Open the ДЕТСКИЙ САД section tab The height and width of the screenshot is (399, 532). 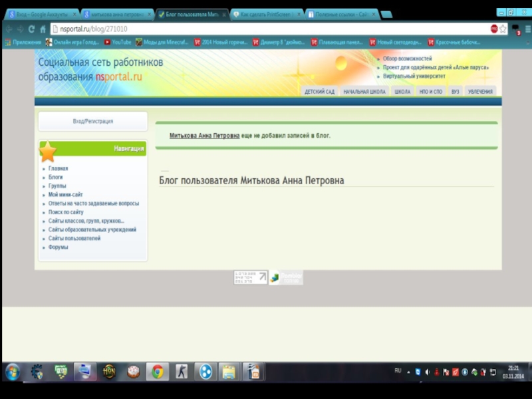pyautogui.click(x=319, y=92)
